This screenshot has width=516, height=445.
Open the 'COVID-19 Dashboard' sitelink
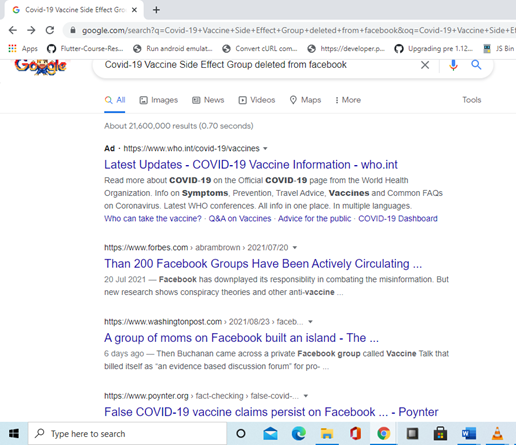click(x=398, y=219)
